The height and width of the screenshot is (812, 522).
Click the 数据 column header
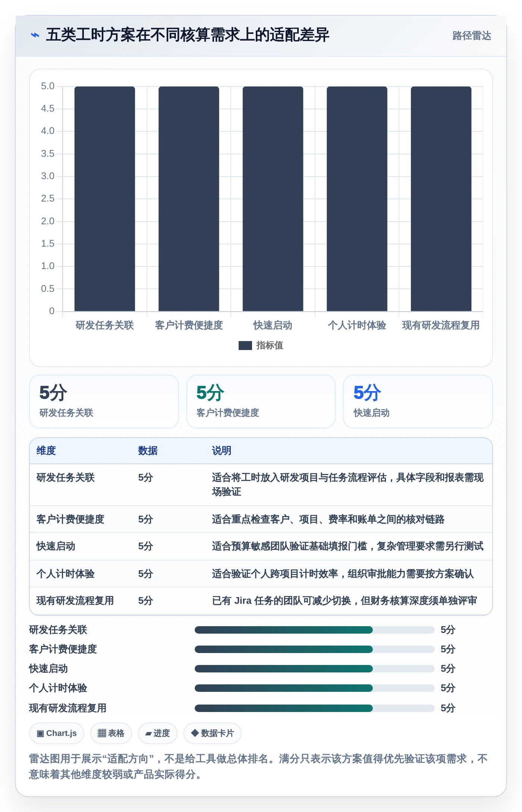coord(148,451)
